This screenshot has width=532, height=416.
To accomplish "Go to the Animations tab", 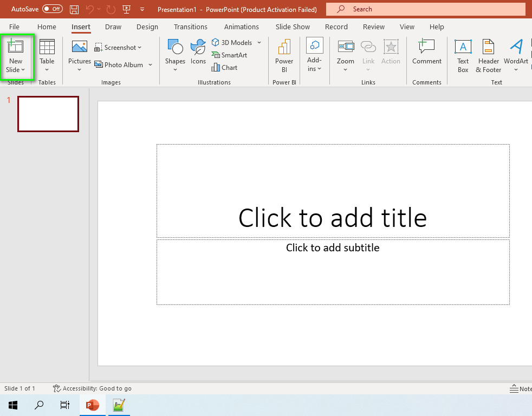I will tap(242, 27).
